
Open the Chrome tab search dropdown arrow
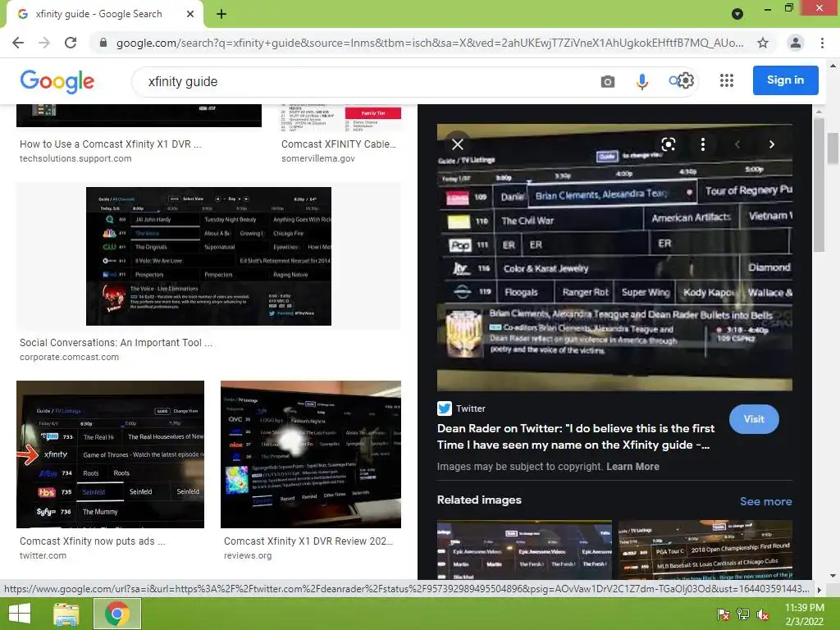point(737,14)
